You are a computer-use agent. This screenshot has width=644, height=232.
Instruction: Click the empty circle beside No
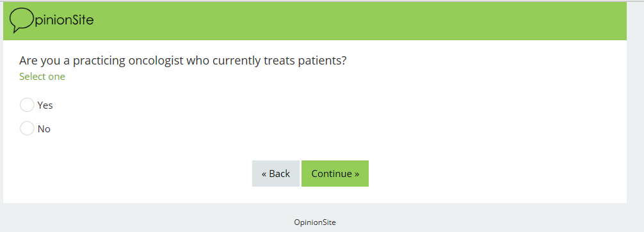pos(27,128)
